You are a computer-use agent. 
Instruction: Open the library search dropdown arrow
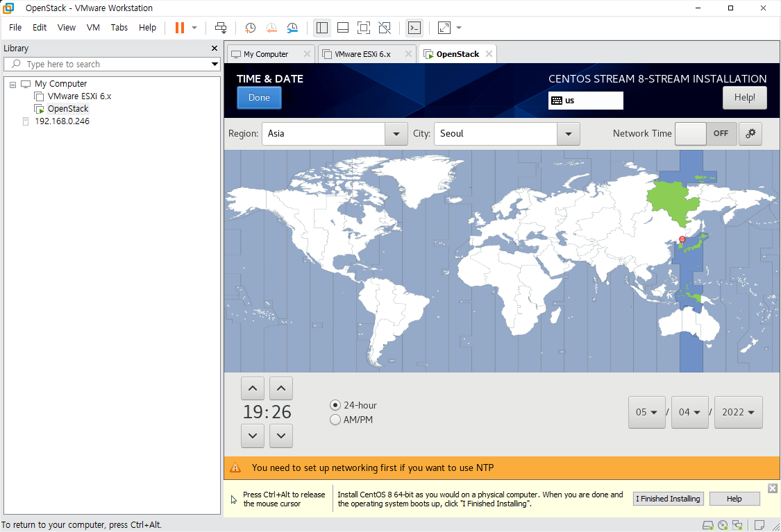coord(215,65)
